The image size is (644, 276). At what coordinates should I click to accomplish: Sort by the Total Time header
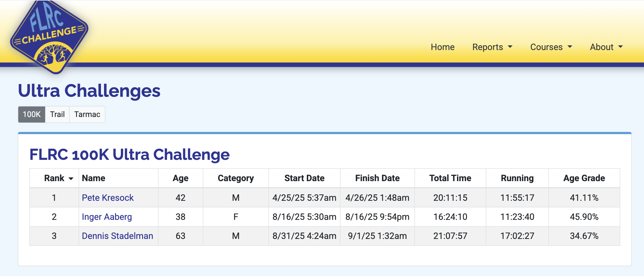pos(450,178)
